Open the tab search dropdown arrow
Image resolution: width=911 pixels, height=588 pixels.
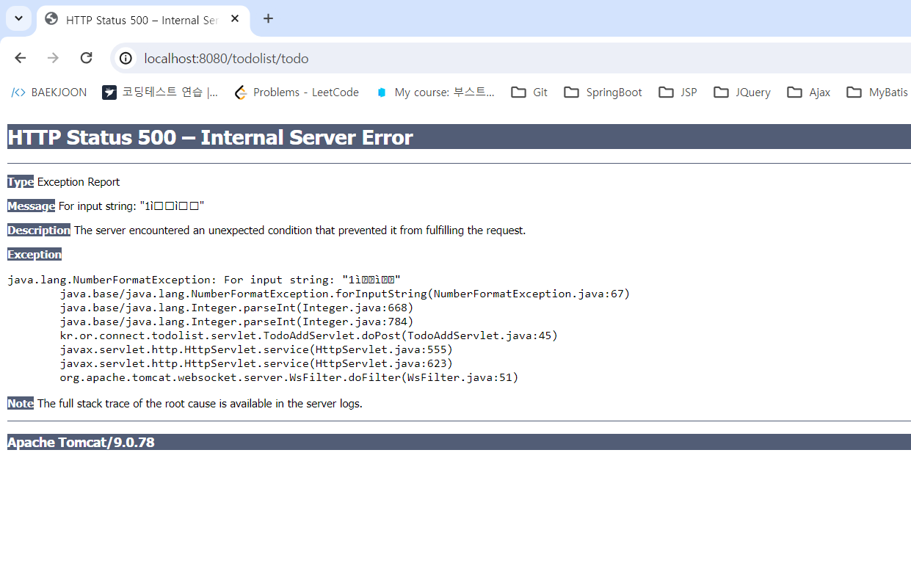pyautogui.click(x=18, y=18)
